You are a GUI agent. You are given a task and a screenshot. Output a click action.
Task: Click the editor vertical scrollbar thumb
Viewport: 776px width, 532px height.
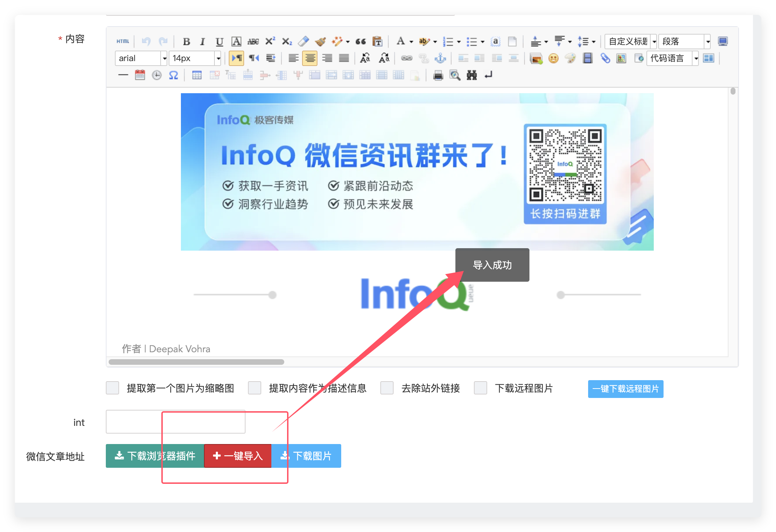click(x=733, y=91)
